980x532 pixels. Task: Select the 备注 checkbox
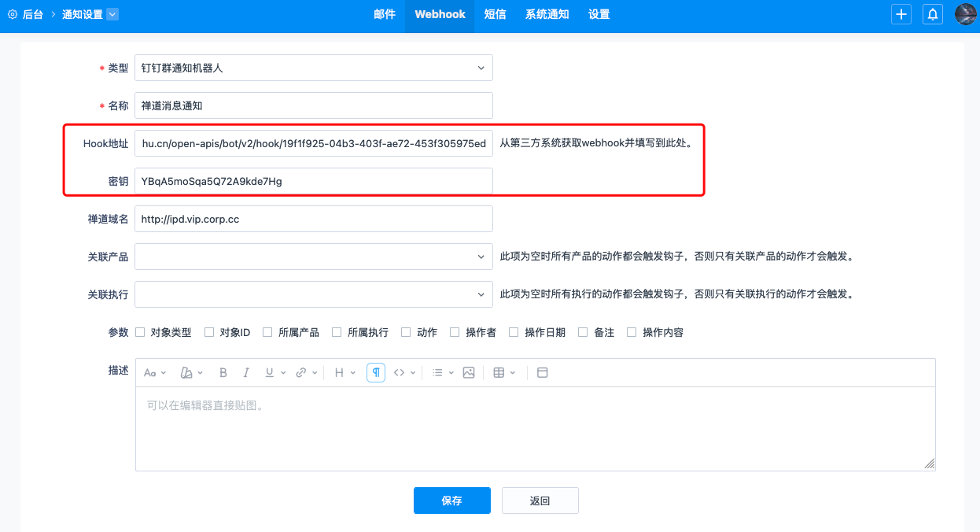tap(583, 332)
